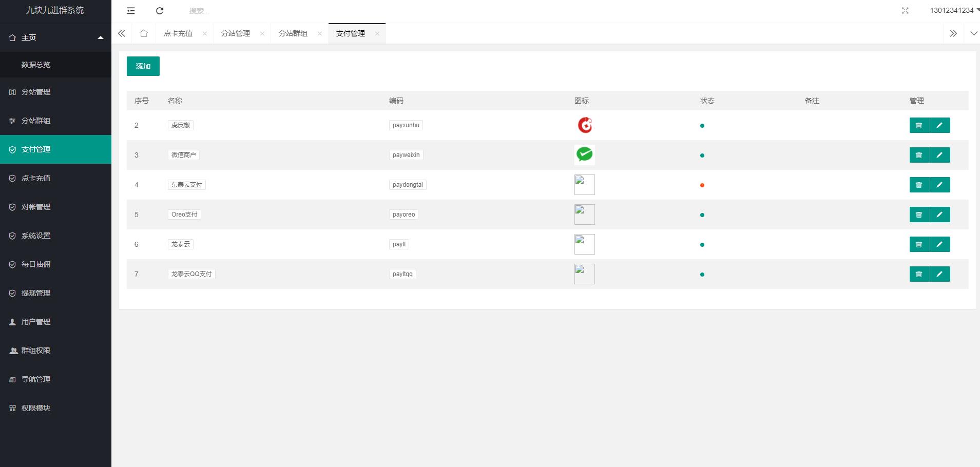Image resolution: width=980 pixels, height=467 pixels.
Task: Click the 添加 button
Action: (x=143, y=66)
